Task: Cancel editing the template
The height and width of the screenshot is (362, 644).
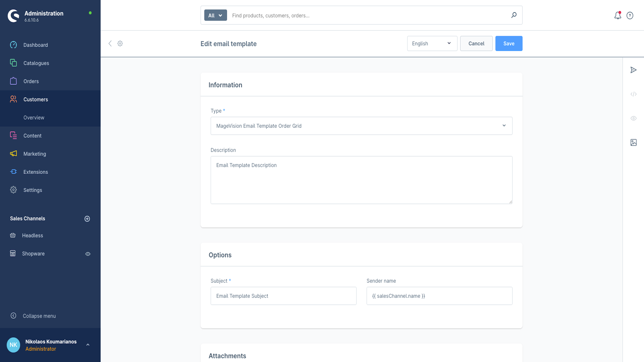Action: coord(476,44)
